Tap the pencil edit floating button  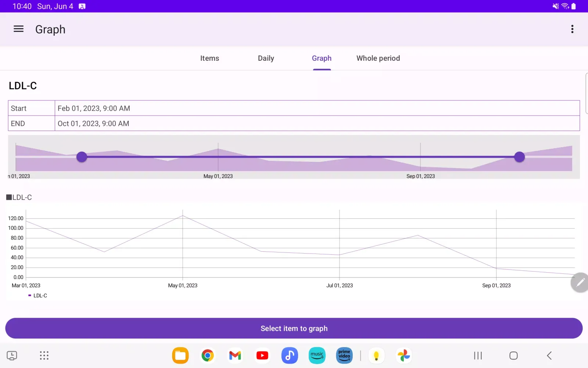[x=580, y=282]
